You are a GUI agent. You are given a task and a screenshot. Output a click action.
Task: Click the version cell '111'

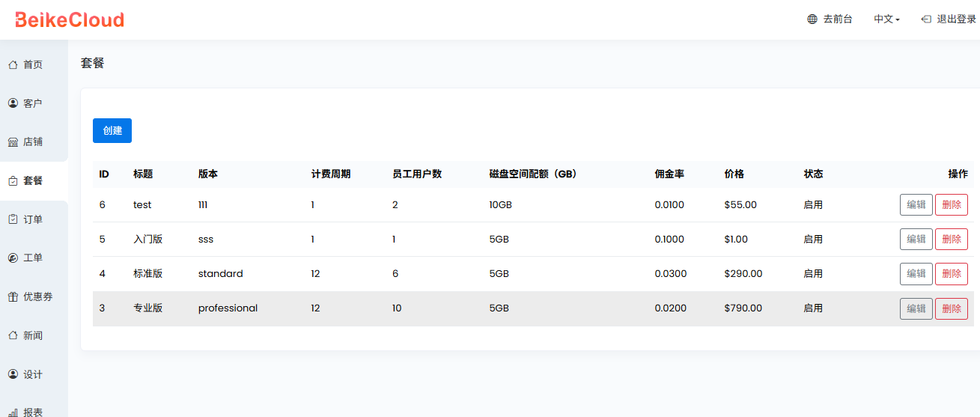point(203,204)
